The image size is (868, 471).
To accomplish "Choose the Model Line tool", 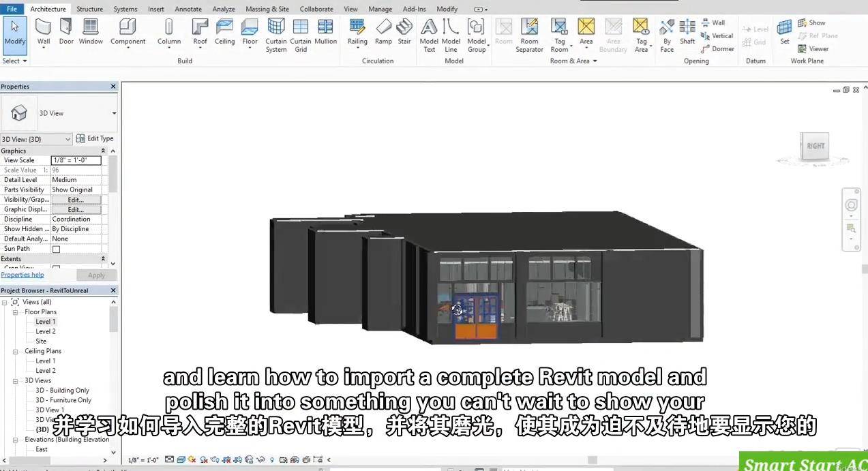I will (451, 35).
